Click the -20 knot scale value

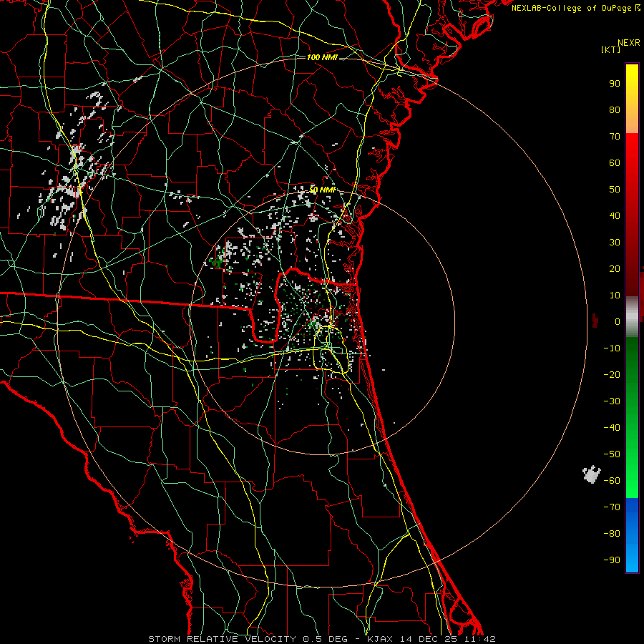[612, 375]
